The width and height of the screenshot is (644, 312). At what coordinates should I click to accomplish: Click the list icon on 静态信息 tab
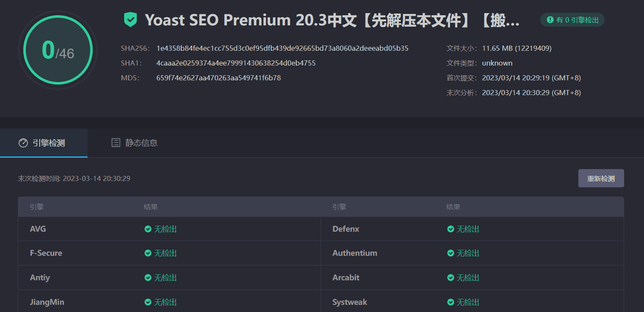coord(116,143)
